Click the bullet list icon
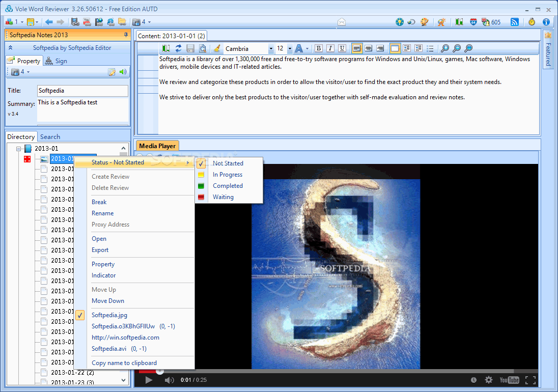 click(430, 48)
